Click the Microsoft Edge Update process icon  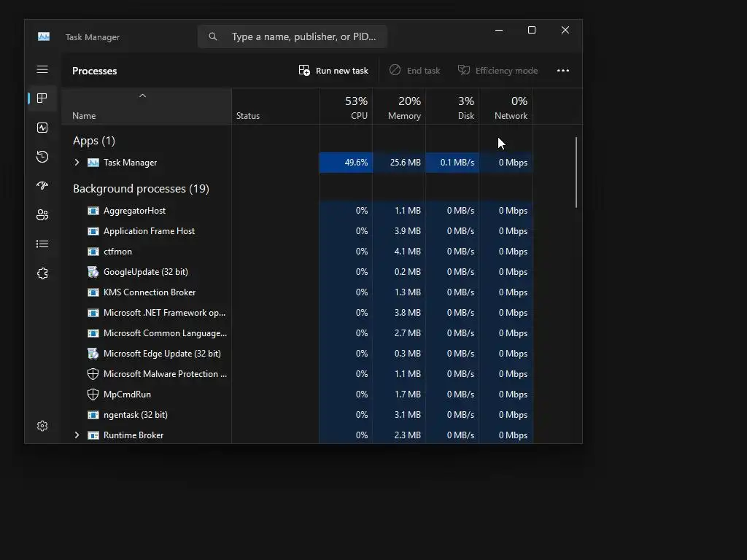coord(93,354)
